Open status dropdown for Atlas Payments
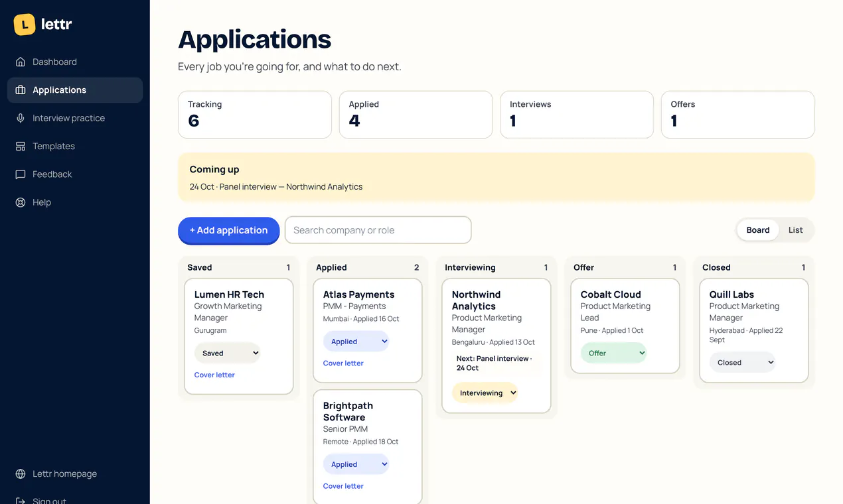The image size is (843, 504). pos(356,342)
